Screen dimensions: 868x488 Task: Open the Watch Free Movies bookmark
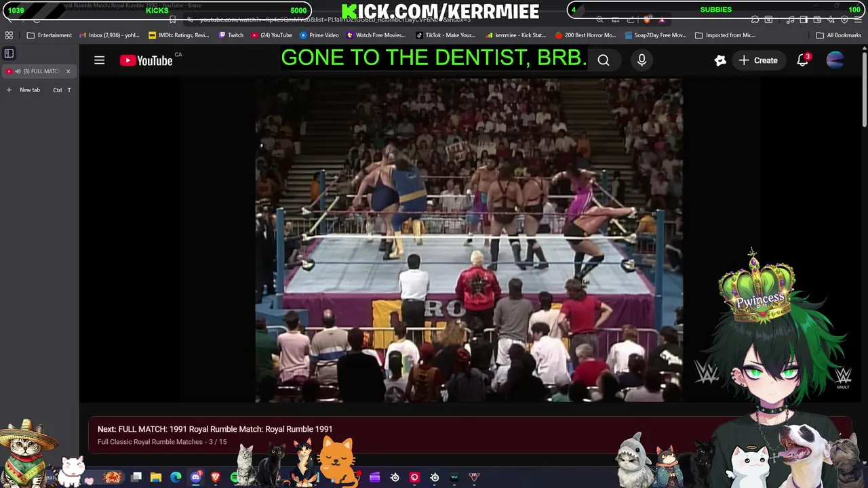376,35
